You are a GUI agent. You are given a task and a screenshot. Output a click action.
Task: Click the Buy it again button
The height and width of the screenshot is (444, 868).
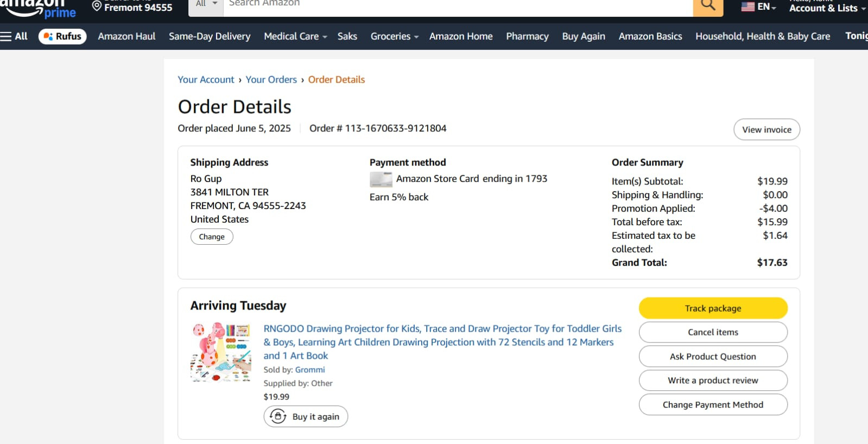[x=306, y=416]
